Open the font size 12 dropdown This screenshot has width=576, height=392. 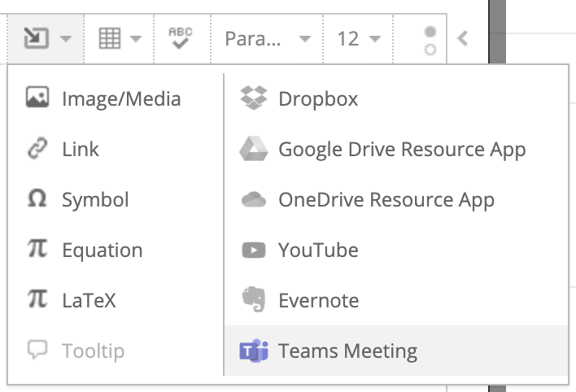pos(359,38)
